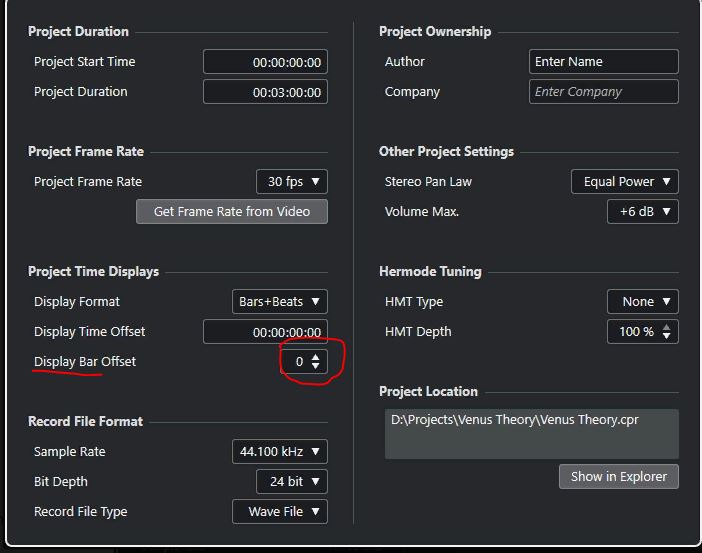Image resolution: width=702 pixels, height=553 pixels.
Task: Click Get Frame Rate from Video button
Action: pyautogui.click(x=231, y=211)
